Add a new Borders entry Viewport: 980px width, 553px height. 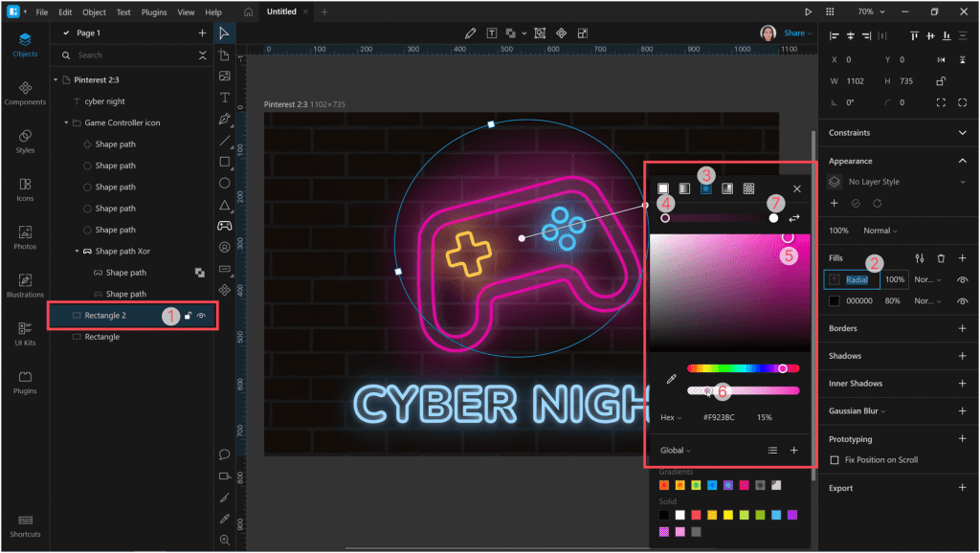point(963,329)
